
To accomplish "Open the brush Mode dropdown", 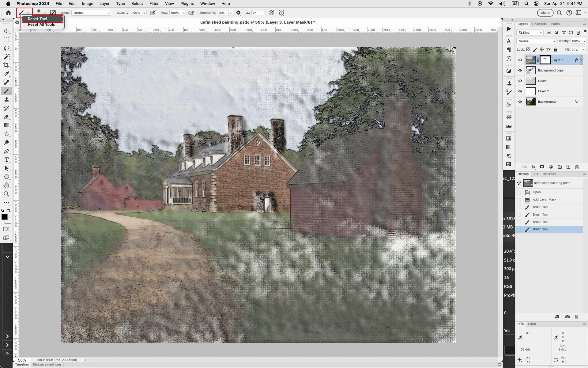I will [91, 13].
